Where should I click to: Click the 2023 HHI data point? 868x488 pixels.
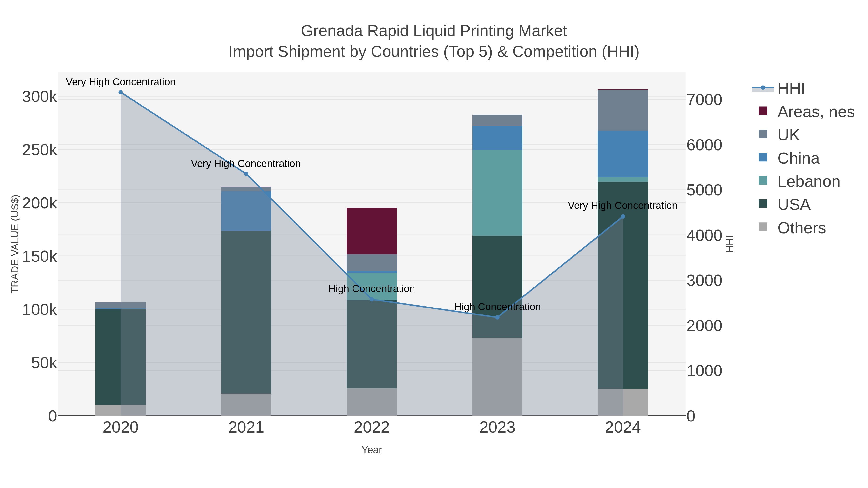pyautogui.click(x=497, y=317)
